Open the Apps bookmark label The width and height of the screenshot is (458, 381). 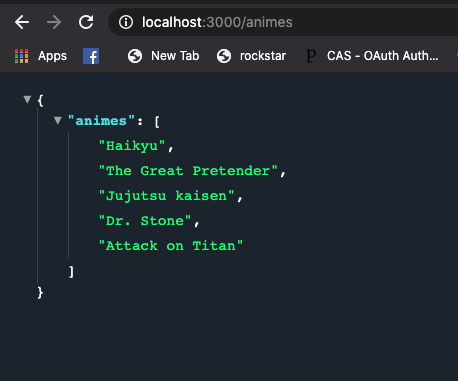[52, 56]
